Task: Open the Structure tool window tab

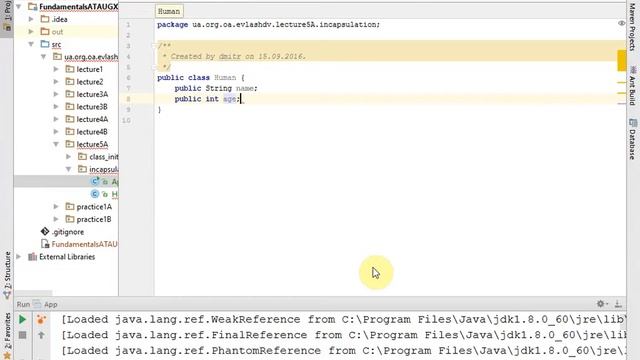Action: (7, 276)
